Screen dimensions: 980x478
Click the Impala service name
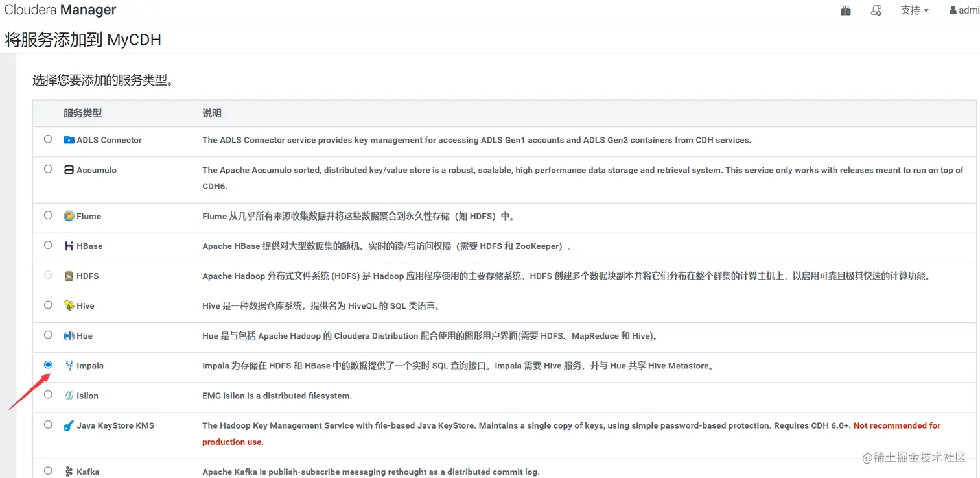click(x=90, y=366)
